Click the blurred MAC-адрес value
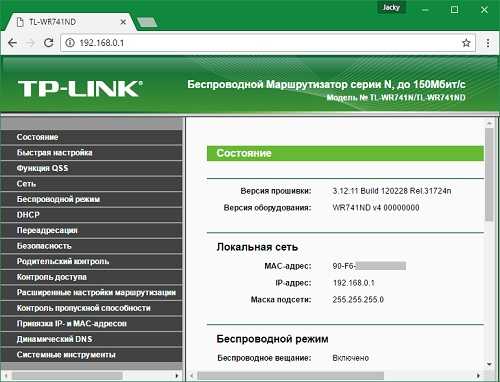The width and height of the screenshot is (500, 382). tap(369, 266)
